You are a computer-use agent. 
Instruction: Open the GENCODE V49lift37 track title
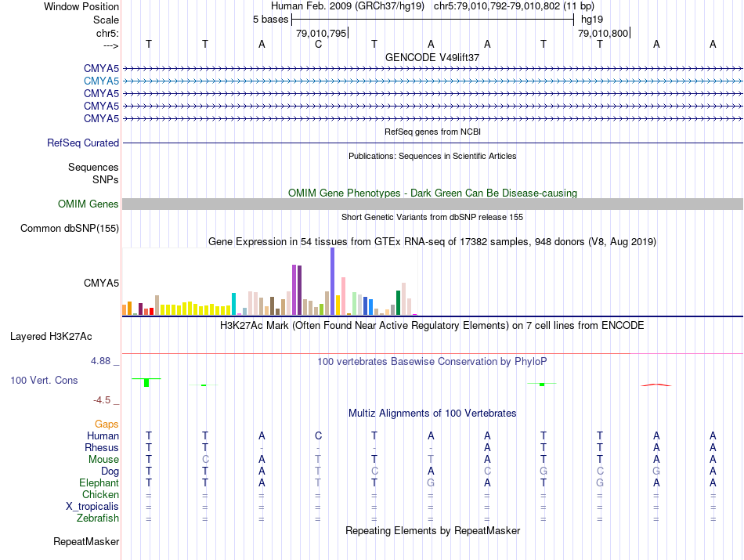click(x=432, y=57)
